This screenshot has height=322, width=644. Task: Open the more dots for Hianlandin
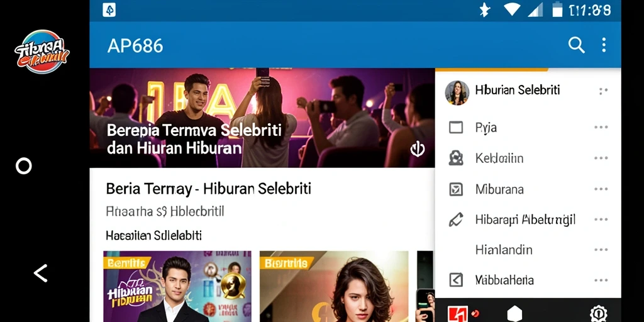[601, 250]
